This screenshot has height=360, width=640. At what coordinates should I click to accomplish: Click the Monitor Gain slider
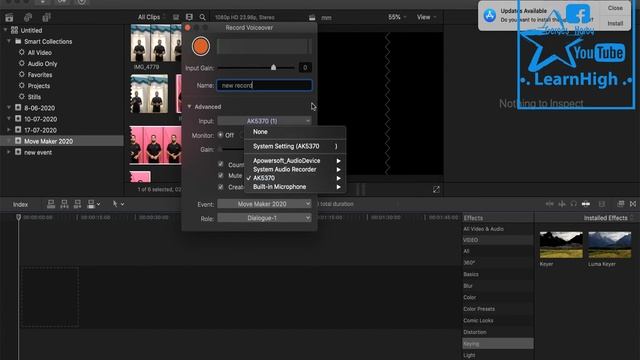pos(232,149)
